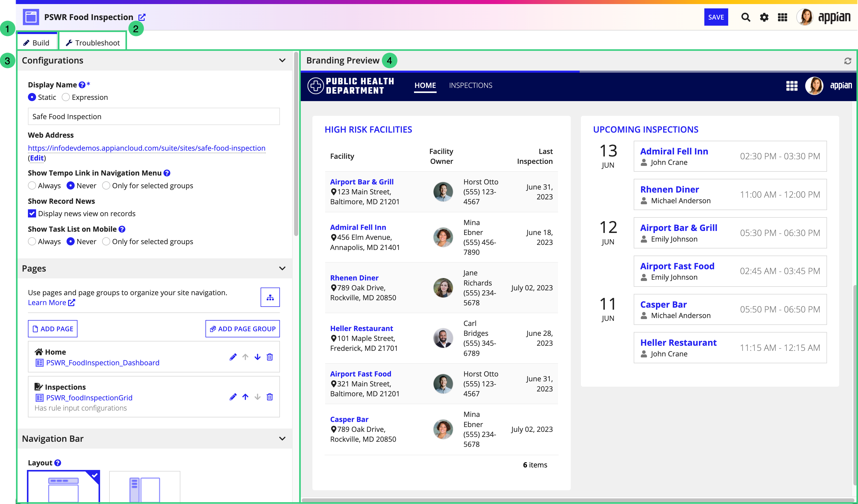The width and height of the screenshot is (858, 504).
Task: Set Show Task List on Mobile to Always
Action: 32,241
